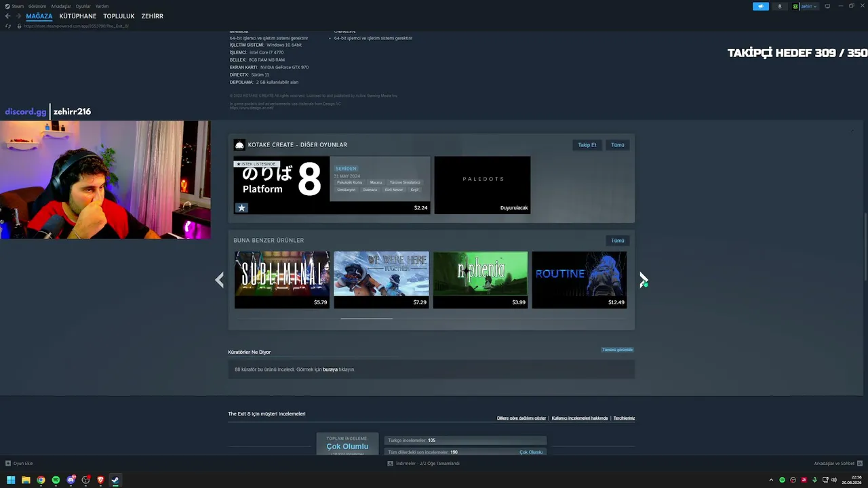
Task: Open the Tercihleriniz link
Action: [625, 418]
